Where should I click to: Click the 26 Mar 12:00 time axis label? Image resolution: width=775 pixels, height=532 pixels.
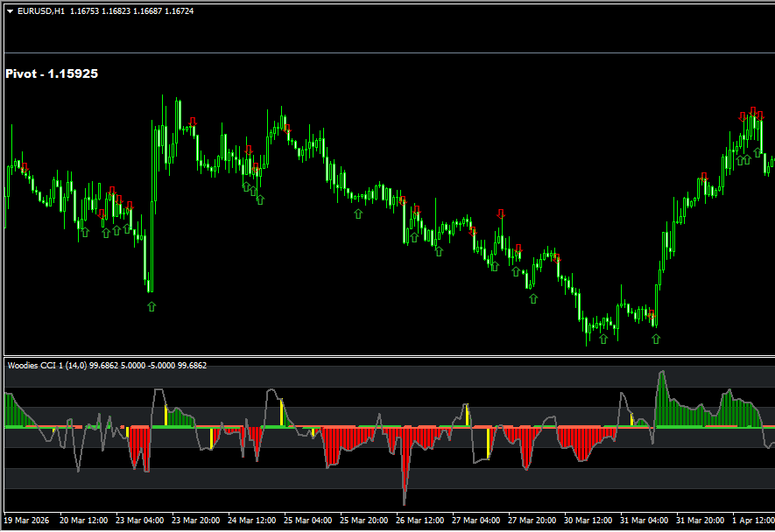point(419,520)
